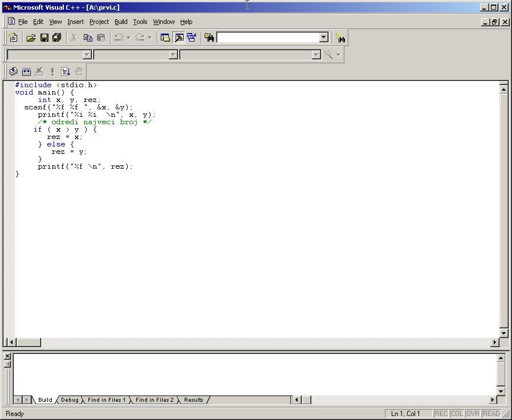Run program with the exclamation Execute icon

[x=52, y=71]
